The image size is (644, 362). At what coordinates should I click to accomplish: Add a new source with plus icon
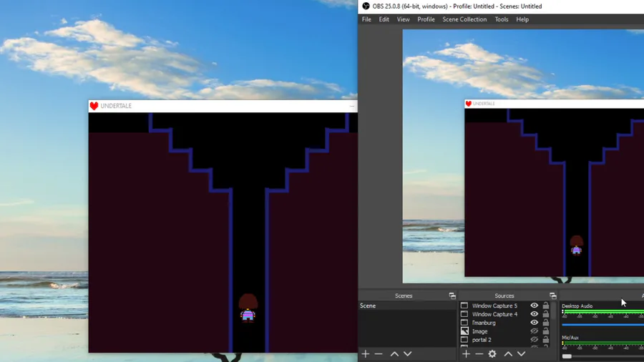pos(466,354)
